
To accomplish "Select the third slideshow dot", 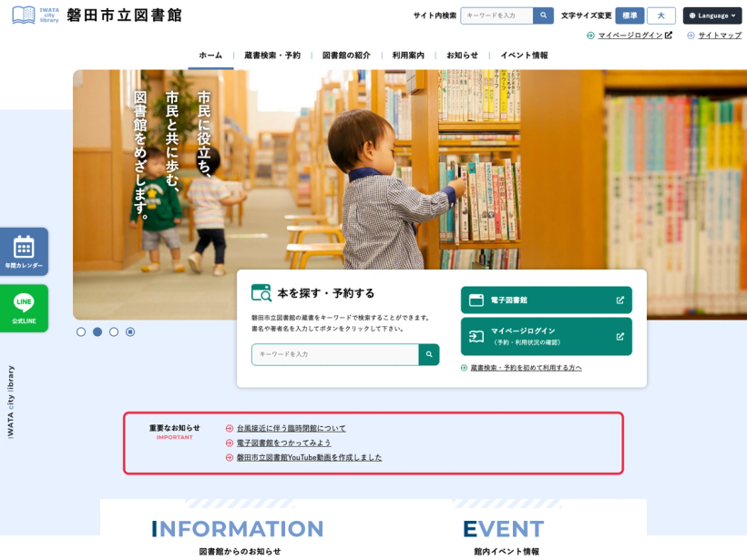I will [113, 332].
